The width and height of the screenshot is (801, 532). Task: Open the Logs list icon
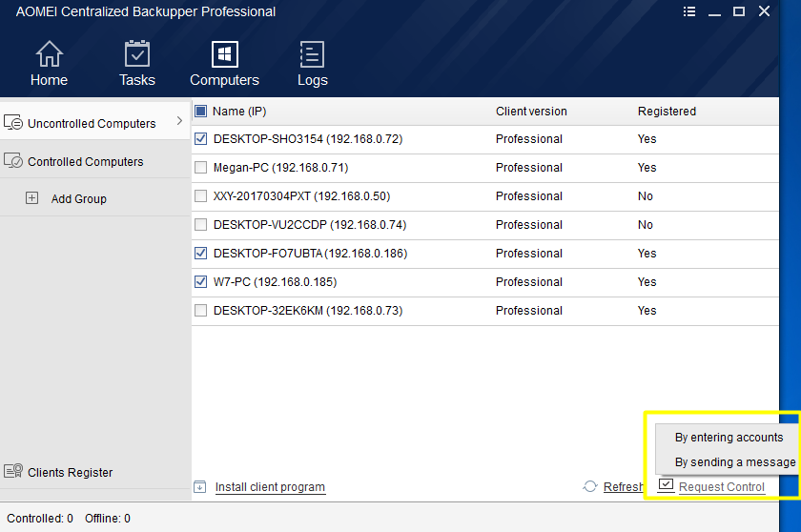tap(312, 54)
